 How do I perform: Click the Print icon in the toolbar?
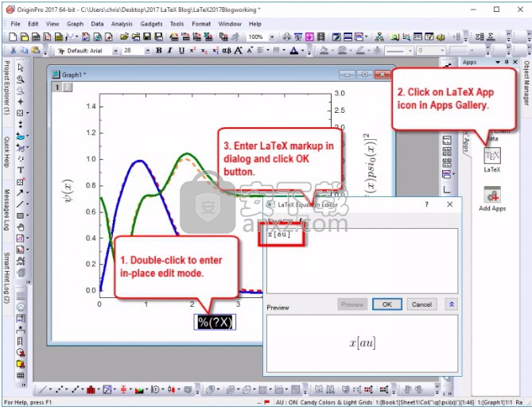tap(287, 37)
